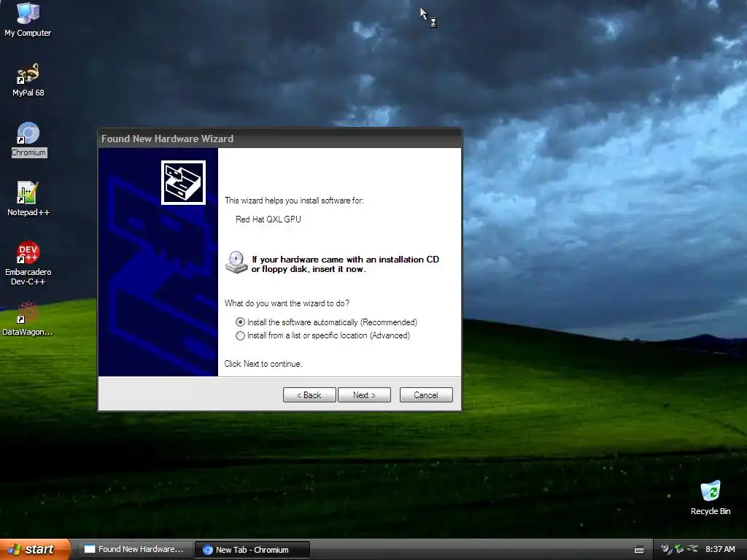Open the language bar keyboard icon
Screen dimensions: 747x560
coord(639,550)
